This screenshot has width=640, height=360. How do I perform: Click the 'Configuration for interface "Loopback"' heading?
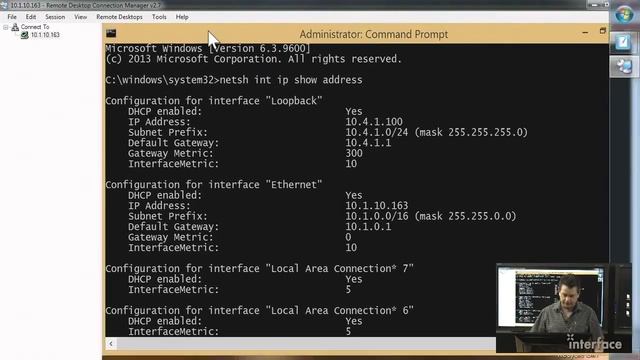click(214, 101)
